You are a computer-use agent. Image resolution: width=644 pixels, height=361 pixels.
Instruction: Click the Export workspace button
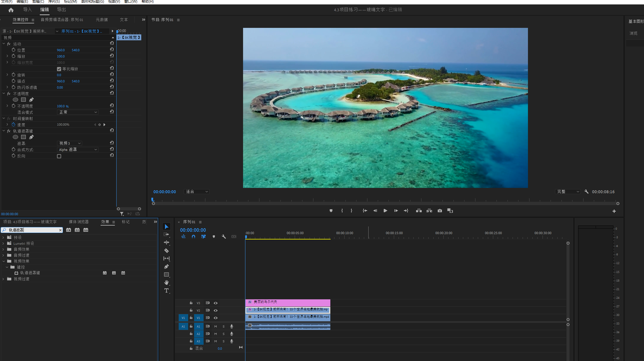point(61,9)
